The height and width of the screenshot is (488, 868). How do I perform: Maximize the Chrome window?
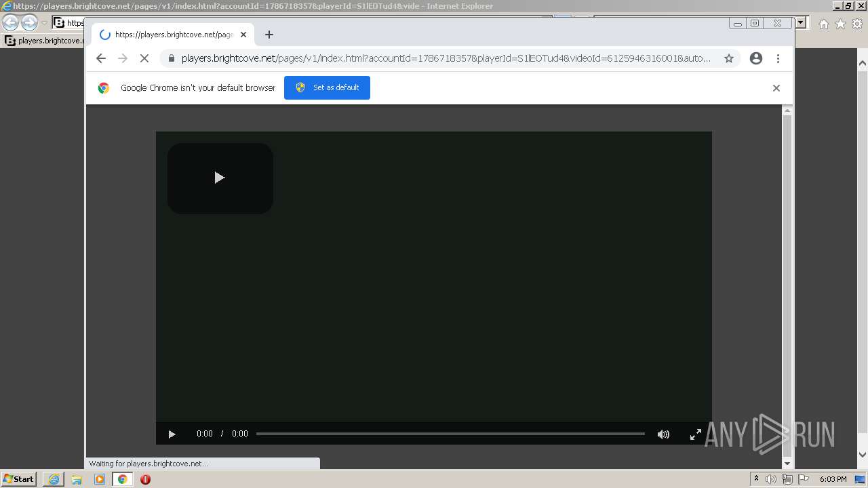pyautogui.click(x=755, y=23)
